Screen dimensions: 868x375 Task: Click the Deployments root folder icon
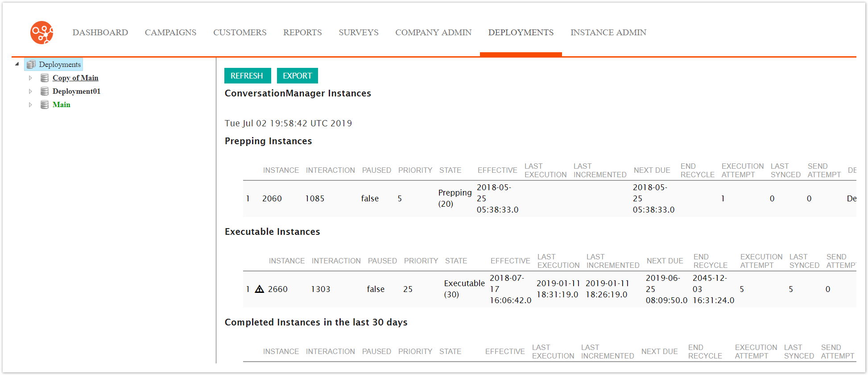(x=31, y=64)
